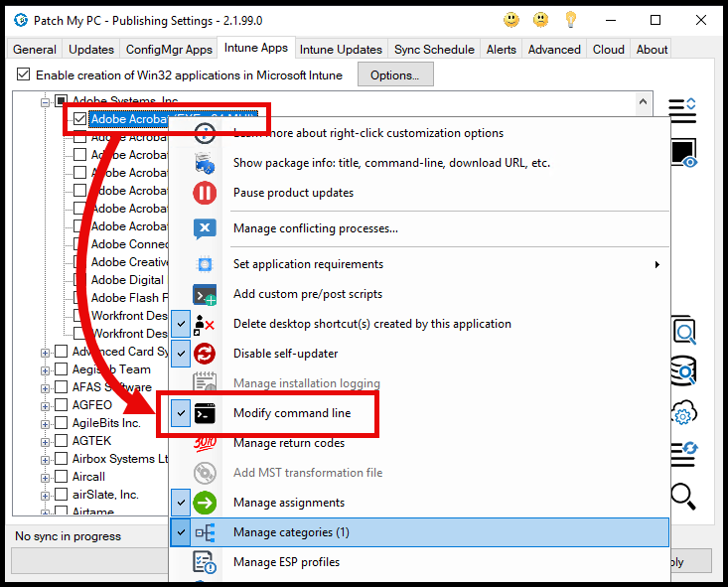Expand the AGFEO tree node

point(45,406)
